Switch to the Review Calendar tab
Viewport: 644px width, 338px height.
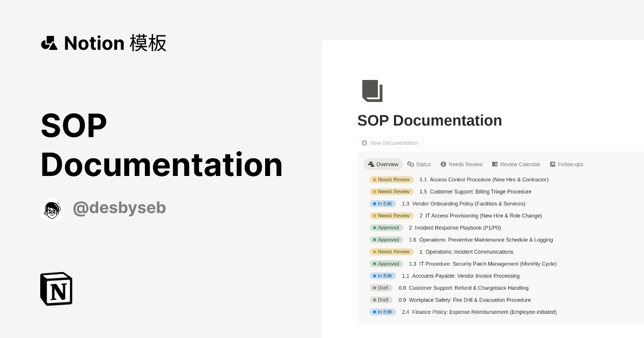coord(516,164)
